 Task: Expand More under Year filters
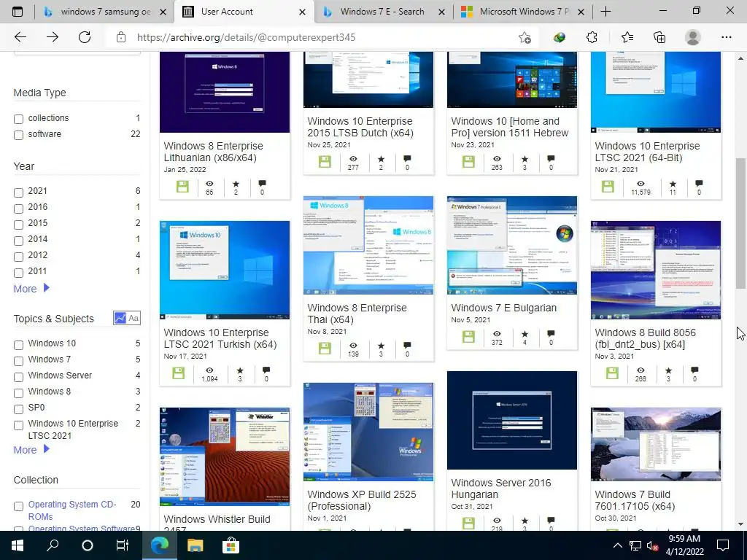click(31, 289)
